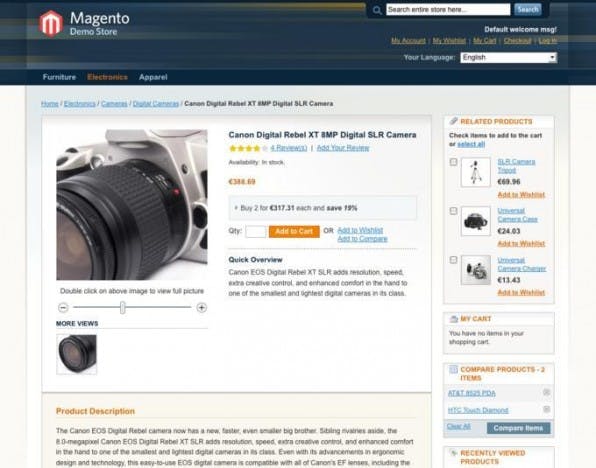This screenshot has width=596, height=468.
Task: Click the Recently Viewed Products header icon
Action: click(453, 453)
